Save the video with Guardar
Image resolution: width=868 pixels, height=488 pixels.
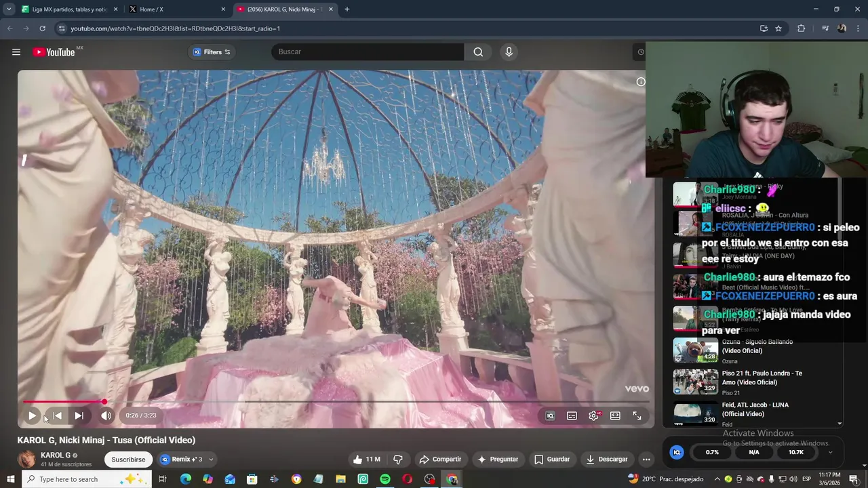[x=552, y=460]
